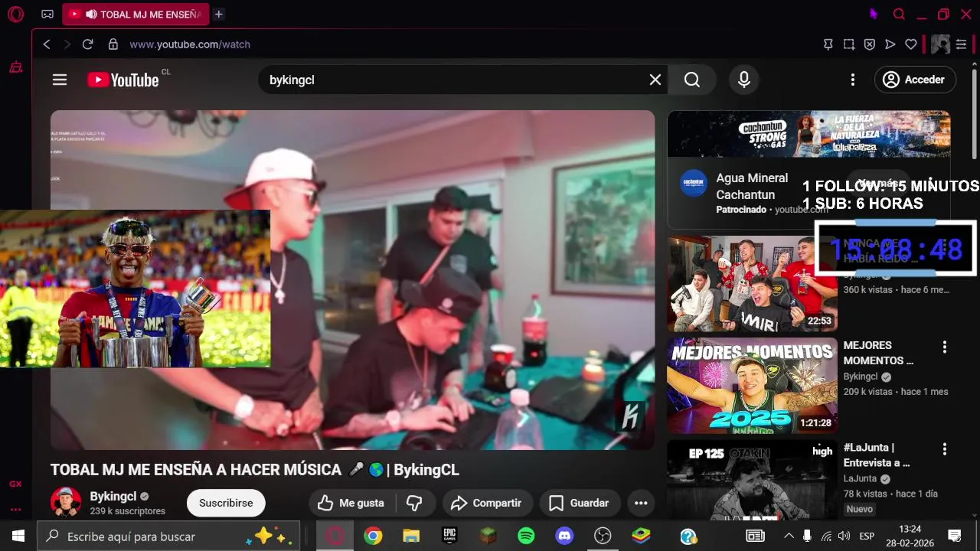Open the Windows notification center icon
The image size is (980, 551).
(955, 536)
